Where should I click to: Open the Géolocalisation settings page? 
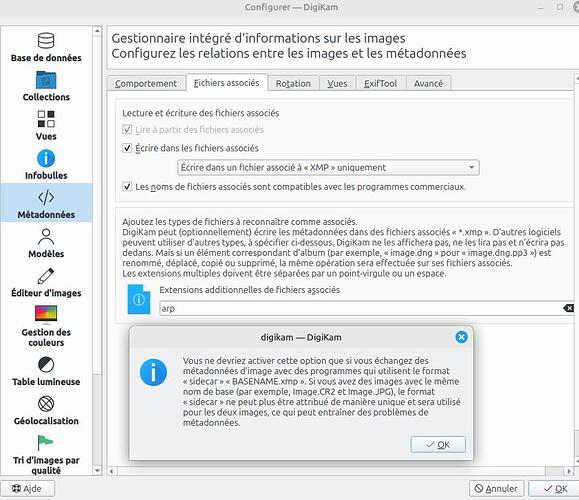pos(46,410)
